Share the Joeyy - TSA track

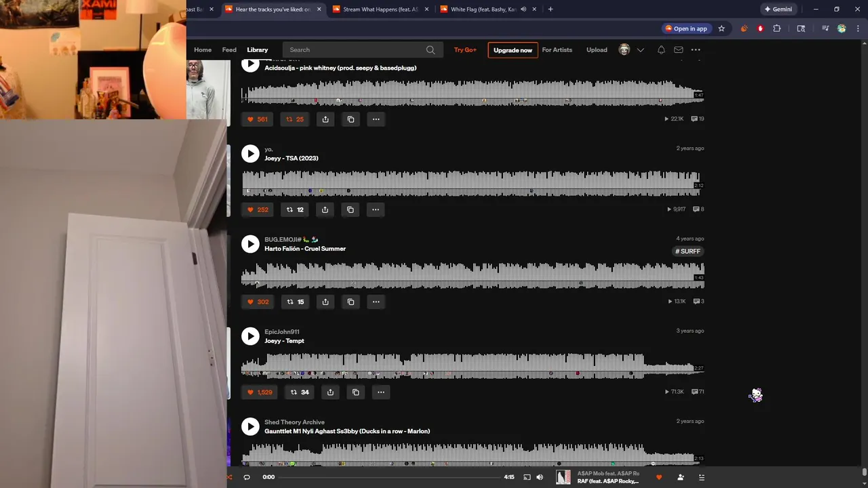[x=325, y=209]
